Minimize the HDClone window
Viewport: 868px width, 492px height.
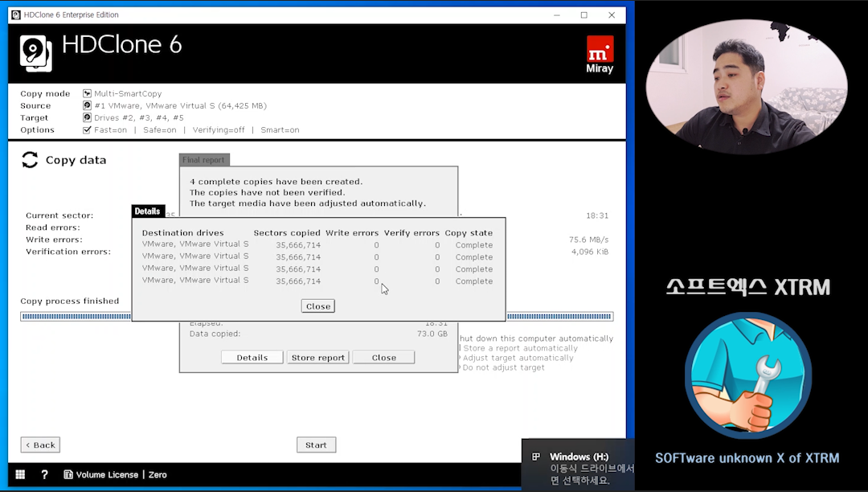pyautogui.click(x=556, y=15)
